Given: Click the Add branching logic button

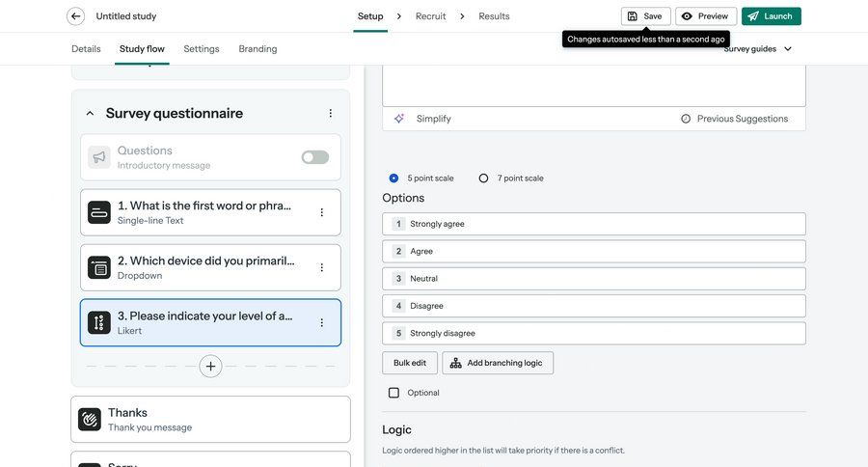Looking at the screenshot, I should 498,363.
